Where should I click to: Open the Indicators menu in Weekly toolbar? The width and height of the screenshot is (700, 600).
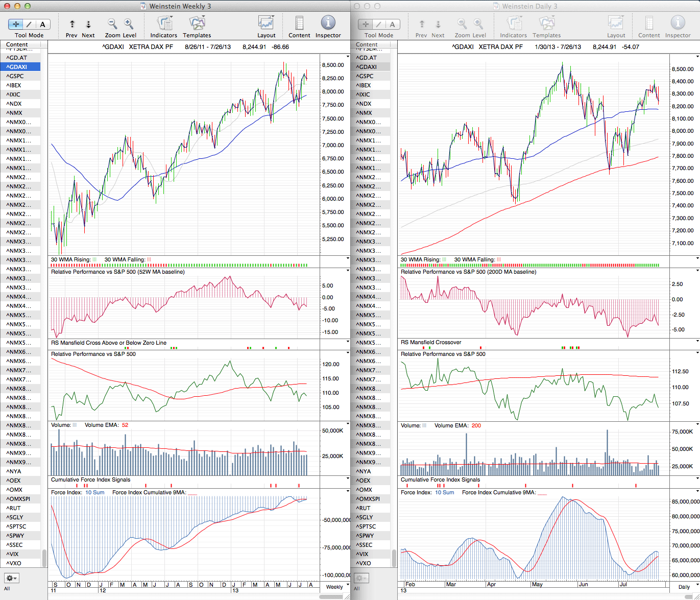(164, 23)
